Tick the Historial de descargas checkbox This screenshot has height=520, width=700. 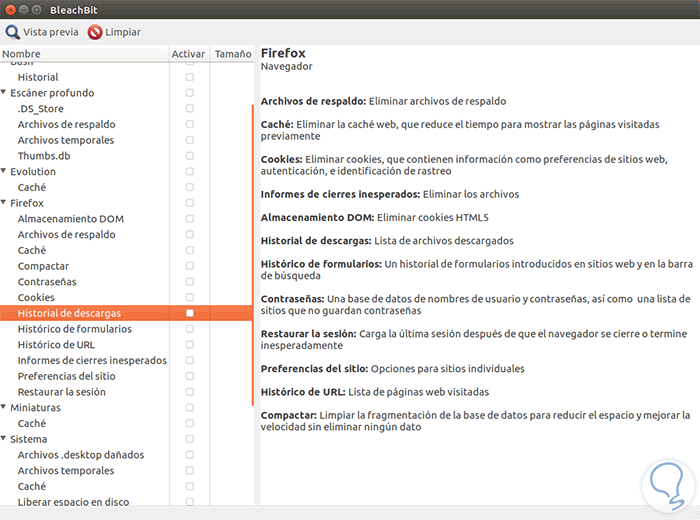click(x=190, y=313)
